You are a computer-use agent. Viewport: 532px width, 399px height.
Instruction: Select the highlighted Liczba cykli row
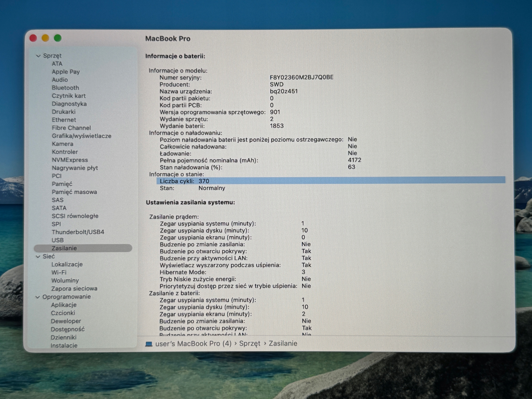point(331,181)
